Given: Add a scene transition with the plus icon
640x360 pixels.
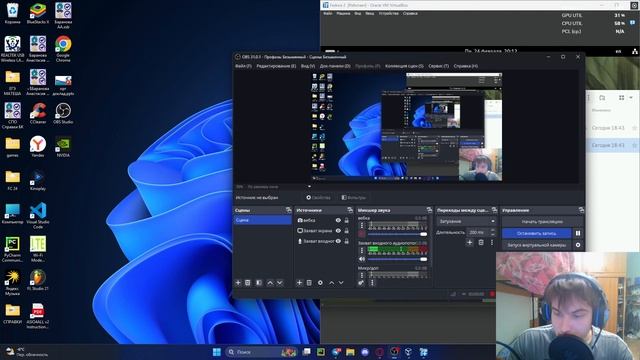Looking at the screenshot, I should 470,242.
